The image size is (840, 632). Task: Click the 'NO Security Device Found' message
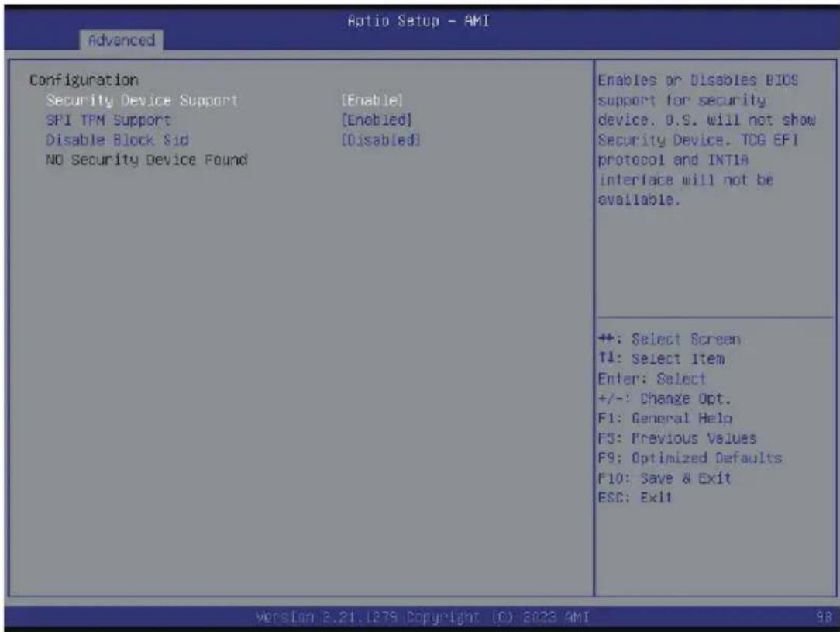tap(146, 160)
